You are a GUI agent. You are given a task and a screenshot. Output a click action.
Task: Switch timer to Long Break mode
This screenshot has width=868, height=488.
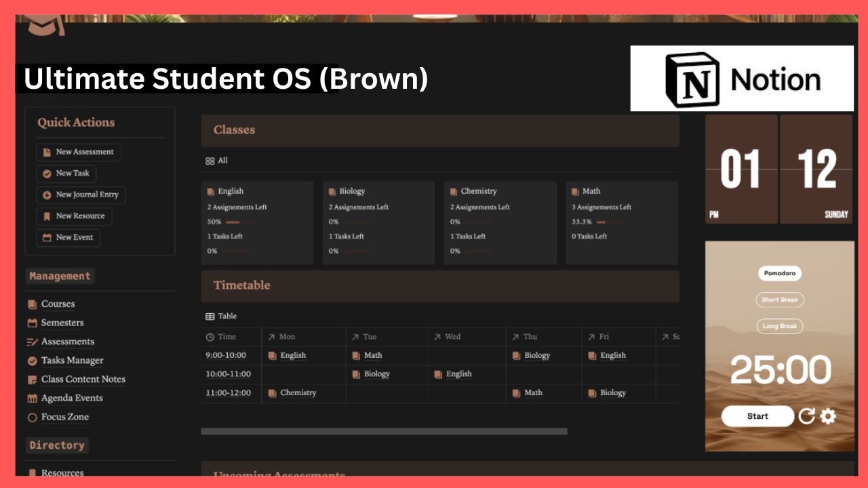[x=779, y=326]
